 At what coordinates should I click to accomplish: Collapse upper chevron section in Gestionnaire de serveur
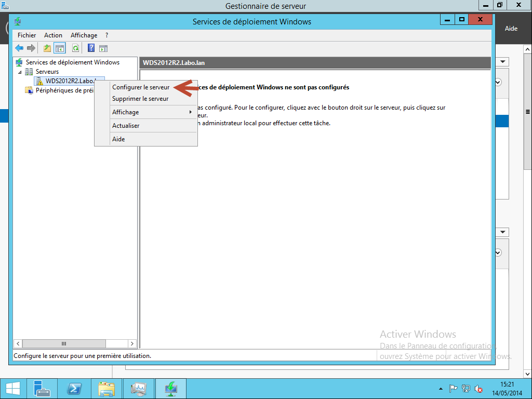coord(498,82)
